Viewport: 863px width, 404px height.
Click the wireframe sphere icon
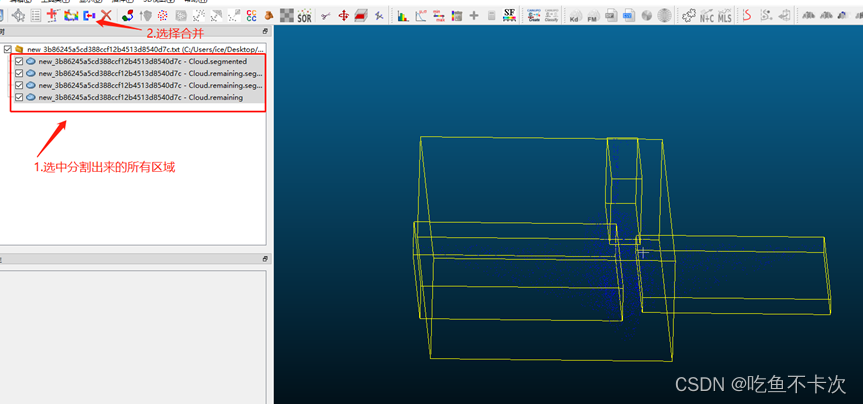665,16
